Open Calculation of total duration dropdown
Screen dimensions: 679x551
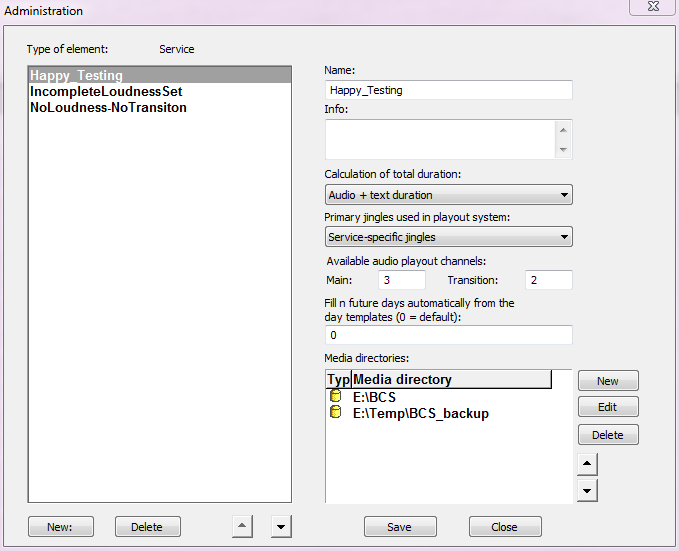tap(448, 195)
